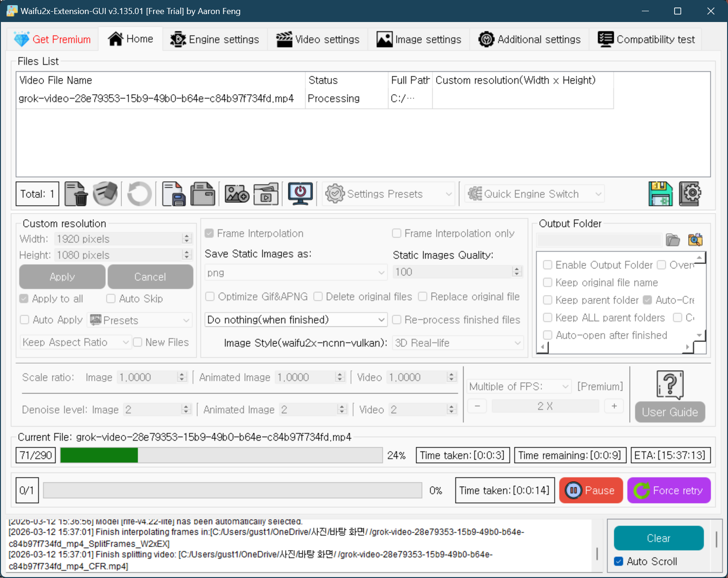Click the add folder with video icon
Screen dimensions: 728x578
point(266,194)
